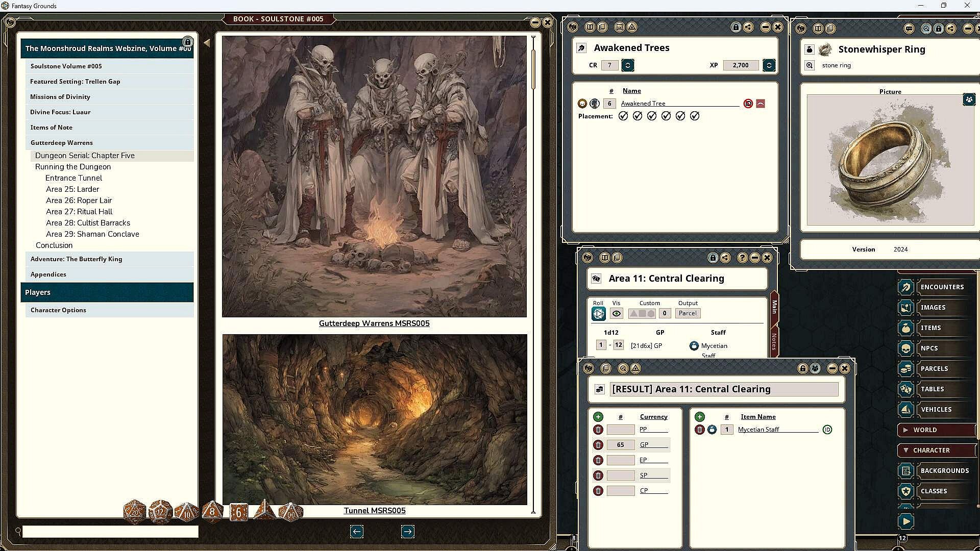The width and height of the screenshot is (980, 551).
Task: Open Gutterdeep Warrens MSRS005 image link
Action: pos(374,323)
